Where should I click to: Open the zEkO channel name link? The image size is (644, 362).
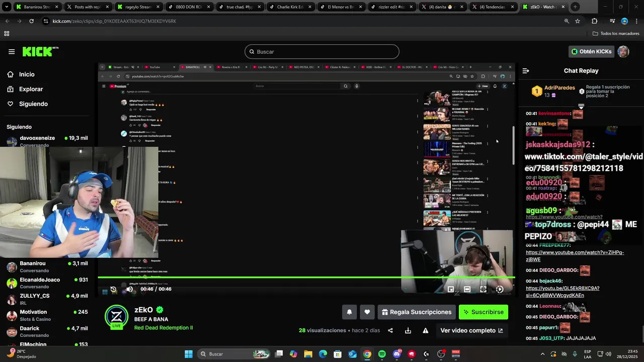pyautogui.click(x=143, y=310)
